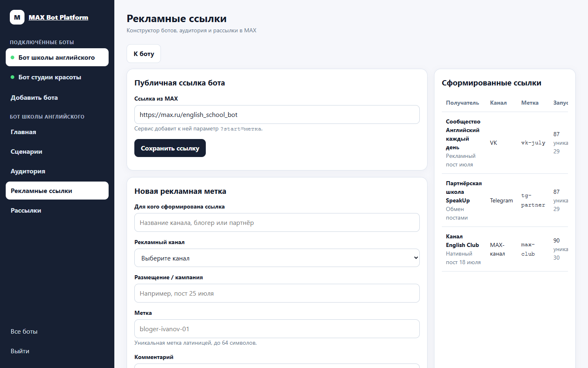This screenshot has width=588, height=368.
Task: Click the Канал column header
Action: coord(498,103)
